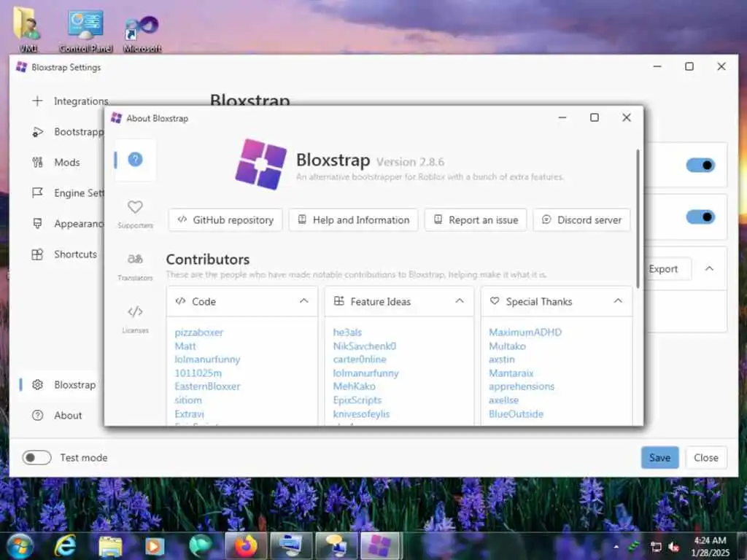Screen dimensions: 747x560
Task: Open the About tab question-mark icon in About Bloxstrap
Action: (135, 160)
